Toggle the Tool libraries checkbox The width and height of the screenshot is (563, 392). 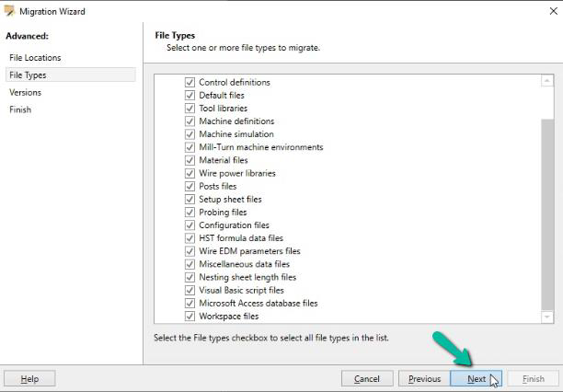point(190,109)
